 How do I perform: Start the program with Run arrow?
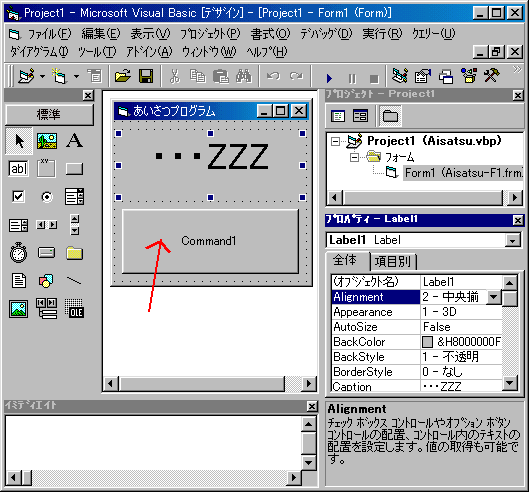click(x=329, y=78)
